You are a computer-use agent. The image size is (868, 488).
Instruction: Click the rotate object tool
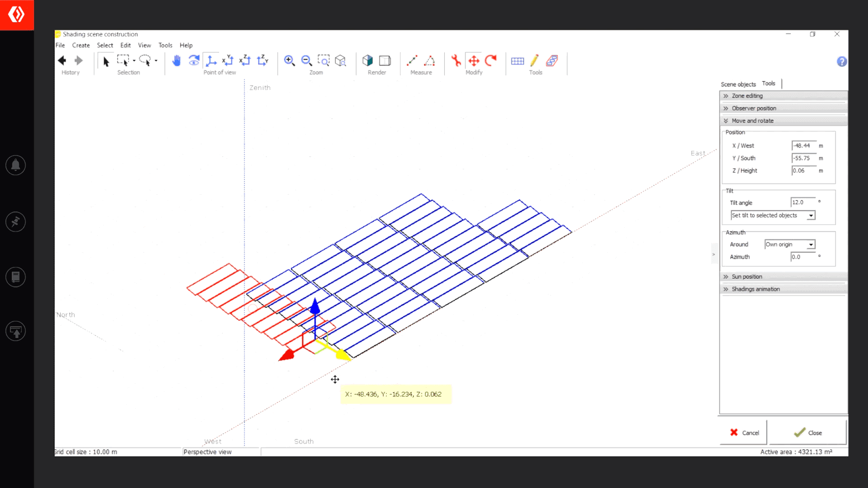[491, 60]
